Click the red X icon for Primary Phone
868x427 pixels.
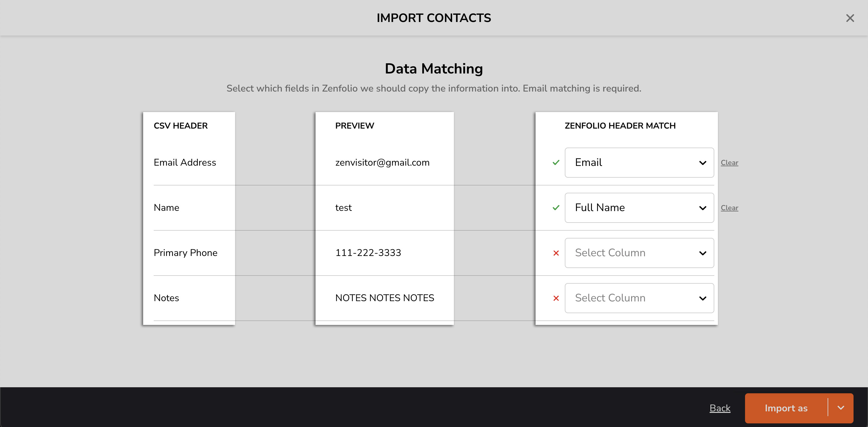(555, 253)
